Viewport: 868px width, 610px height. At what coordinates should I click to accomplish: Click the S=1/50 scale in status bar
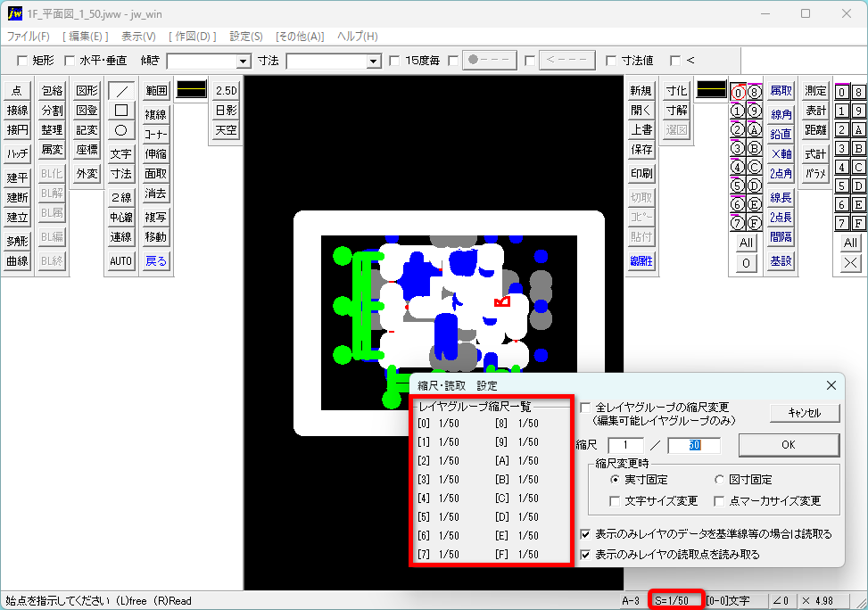tap(677, 601)
